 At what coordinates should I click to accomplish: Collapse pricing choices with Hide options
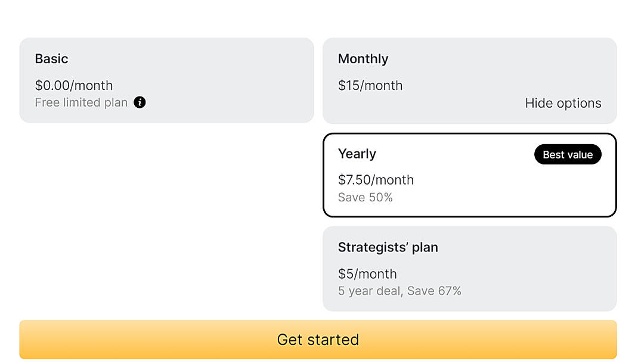click(x=563, y=103)
